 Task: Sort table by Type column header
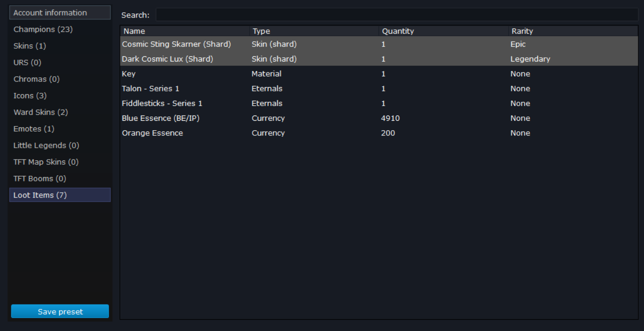tap(314, 31)
